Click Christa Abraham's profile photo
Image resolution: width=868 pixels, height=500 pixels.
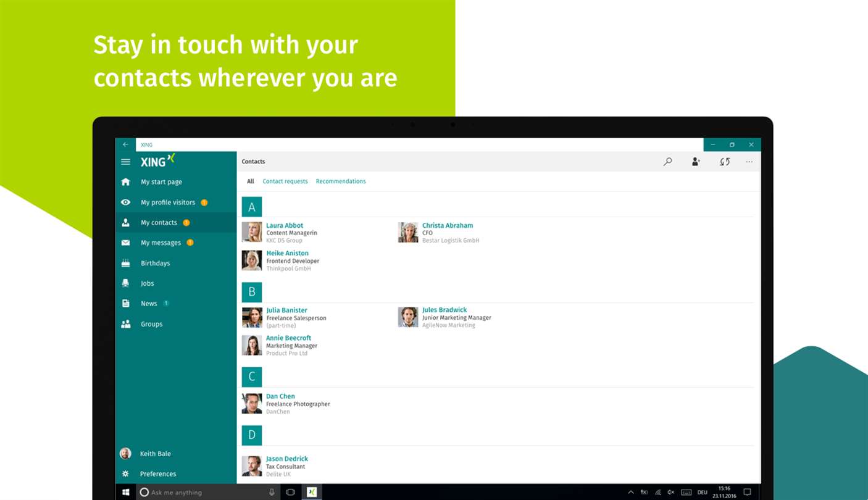[x=408, y=232]
